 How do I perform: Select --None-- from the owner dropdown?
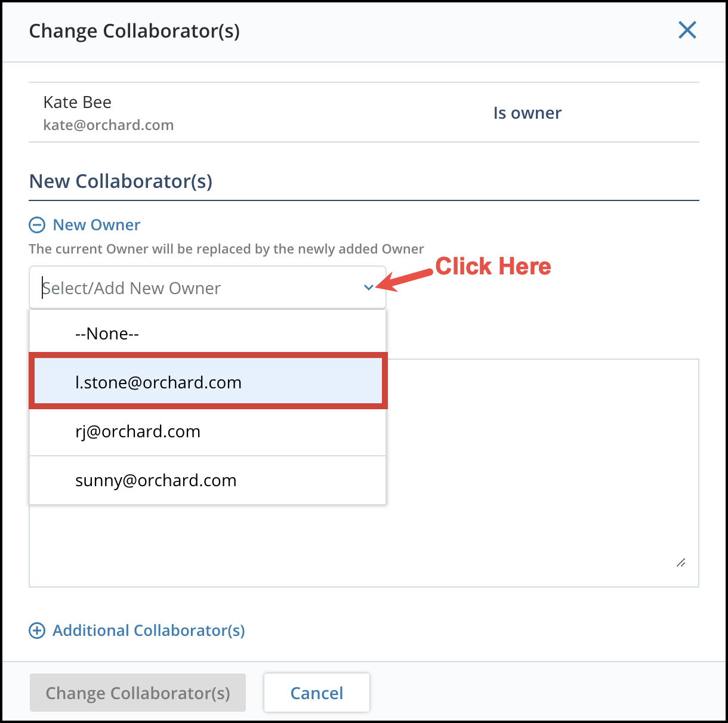107,333
